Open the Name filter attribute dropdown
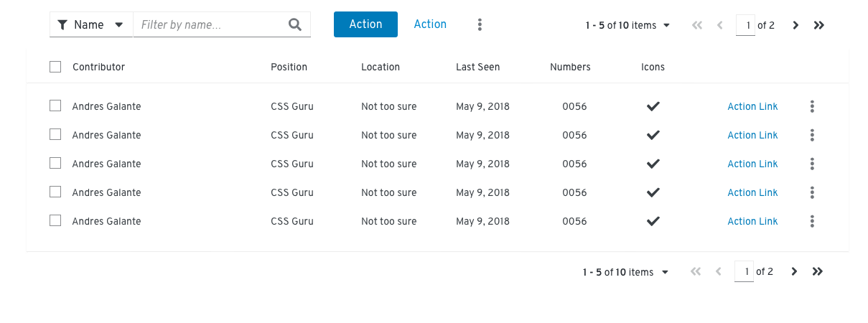The width and height of the screenshot is (868, 323). tap(91, 24)
